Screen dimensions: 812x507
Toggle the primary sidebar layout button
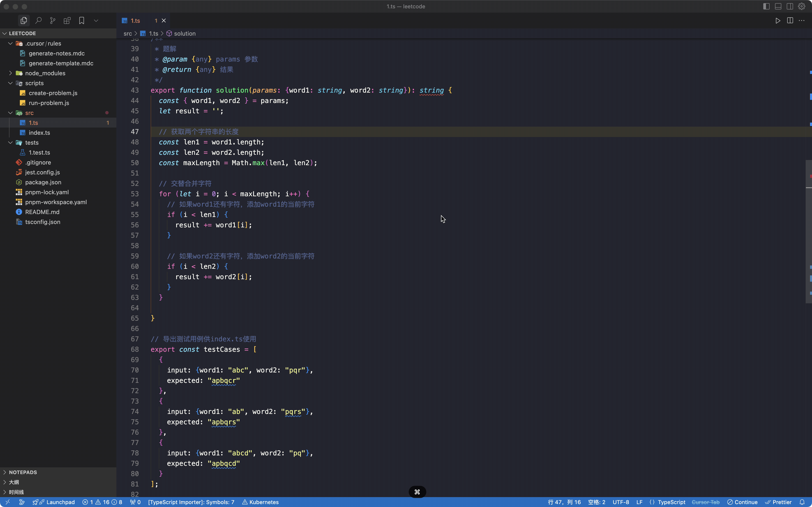pyautogui.click(x=766, y=6)
